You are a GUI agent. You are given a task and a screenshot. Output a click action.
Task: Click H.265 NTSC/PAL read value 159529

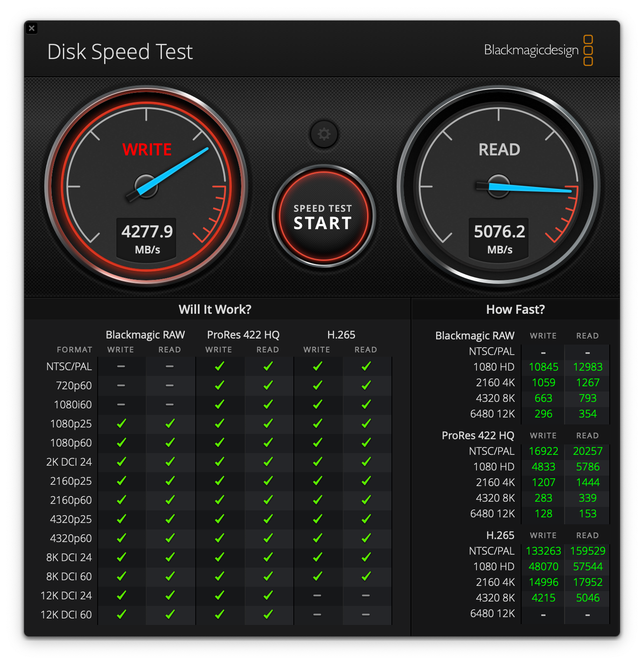pyautogui.click(x=588, y=551)
